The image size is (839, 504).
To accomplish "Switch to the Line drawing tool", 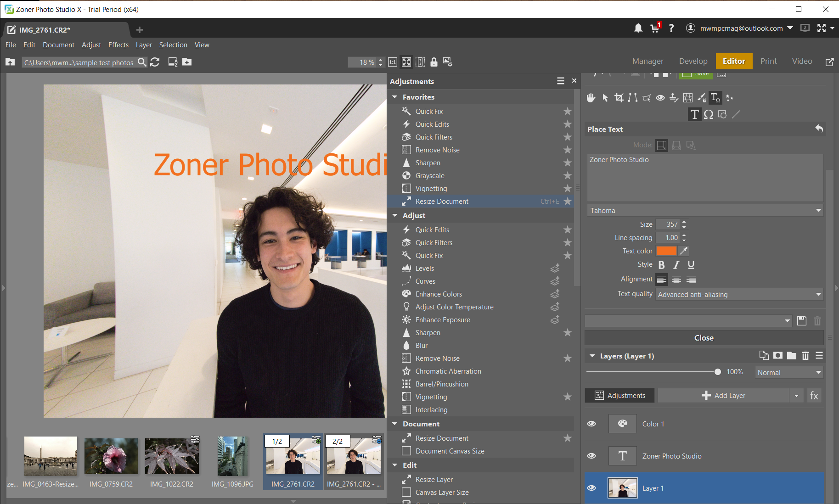I will 736,114.
